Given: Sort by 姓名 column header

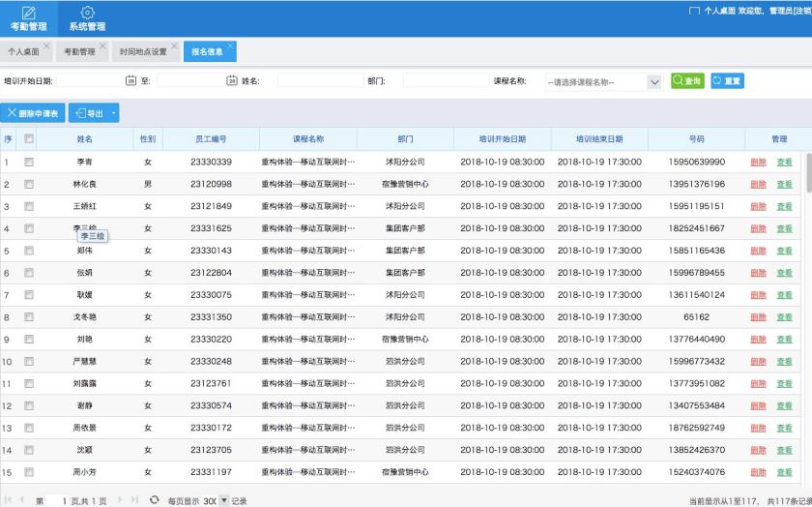Looking at the screenshot, I should (x=84, y=139).
